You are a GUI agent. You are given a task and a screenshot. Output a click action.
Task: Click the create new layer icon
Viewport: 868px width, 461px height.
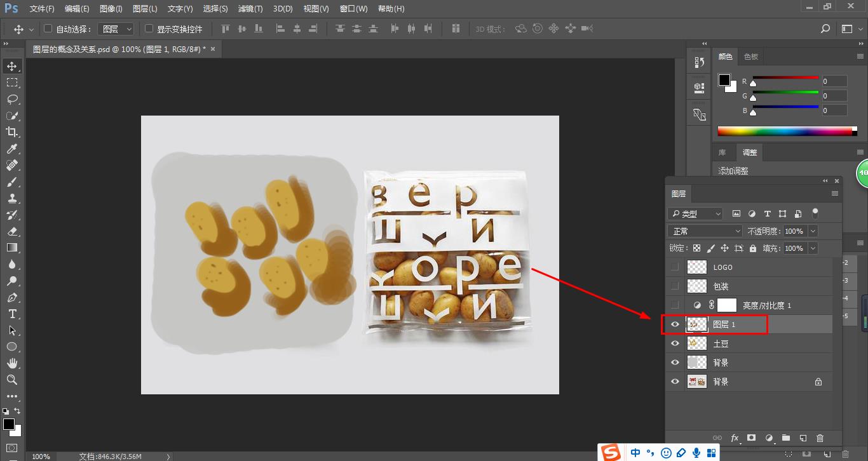(x=803, y=438)
